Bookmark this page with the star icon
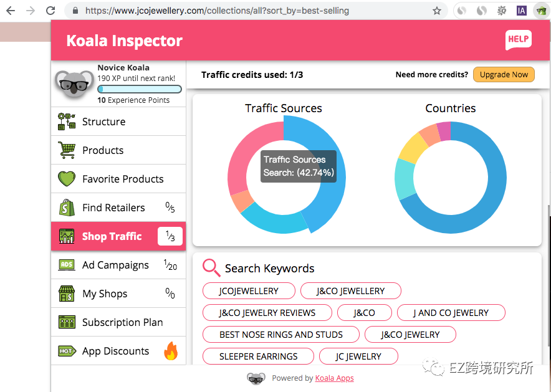551x392 pixels. [437, 11]
